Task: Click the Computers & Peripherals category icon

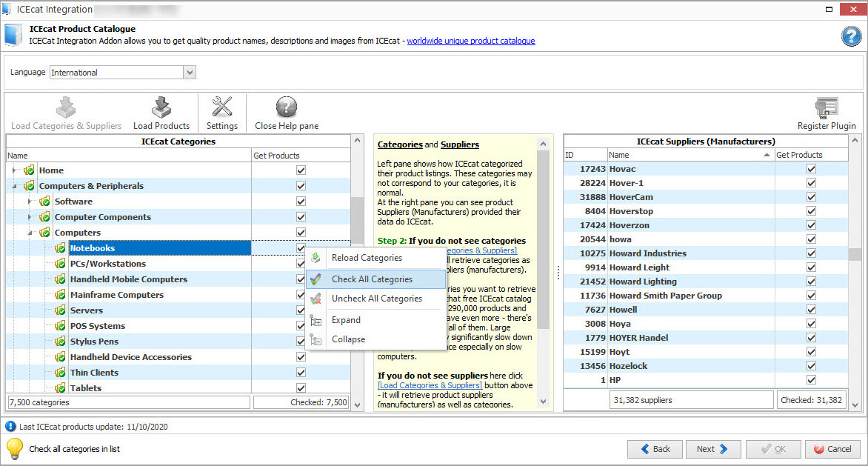Action: click(x=30, y=186)
